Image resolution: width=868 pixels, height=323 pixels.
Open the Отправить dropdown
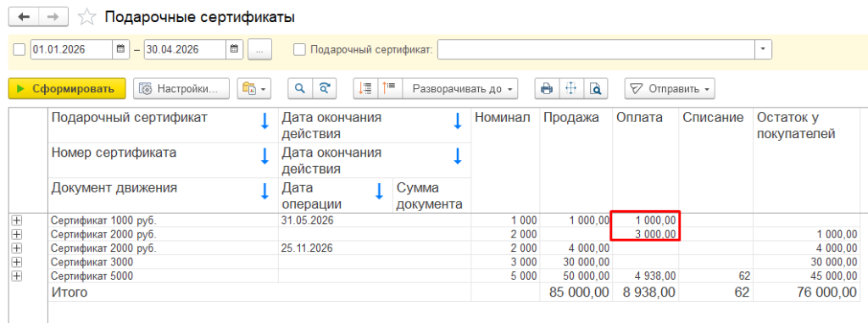(x=670, y=89)
